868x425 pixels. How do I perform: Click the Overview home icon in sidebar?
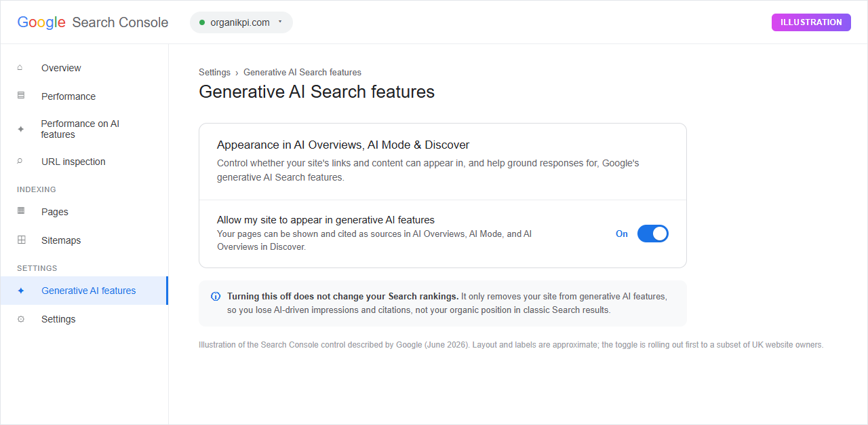point(20,67)
